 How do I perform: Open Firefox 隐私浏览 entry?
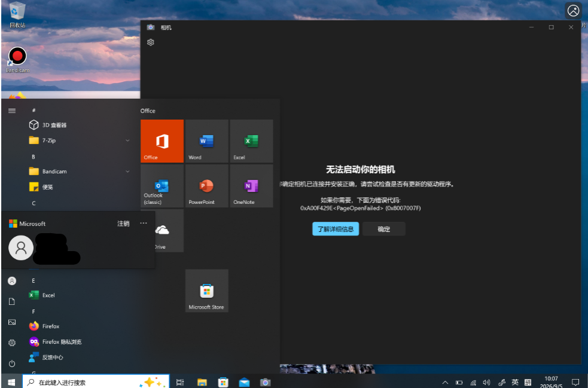80,341
